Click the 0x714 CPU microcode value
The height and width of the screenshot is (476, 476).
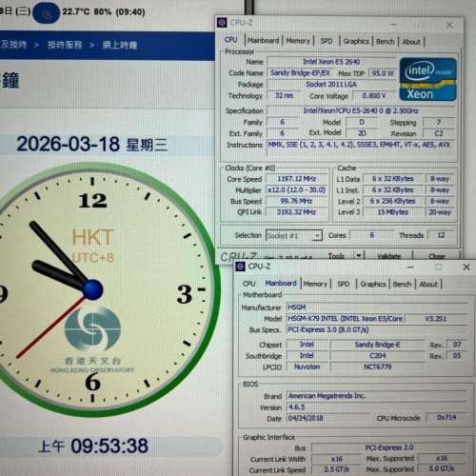pos(446,418)
